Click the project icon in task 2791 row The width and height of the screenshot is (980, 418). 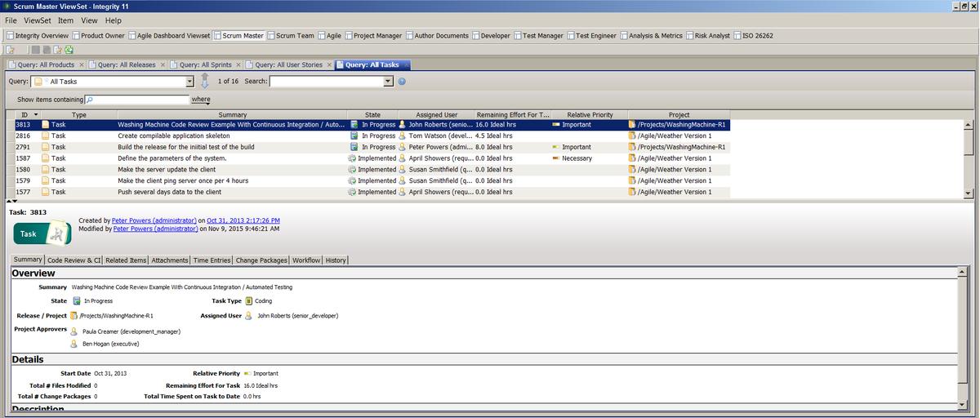632,147
